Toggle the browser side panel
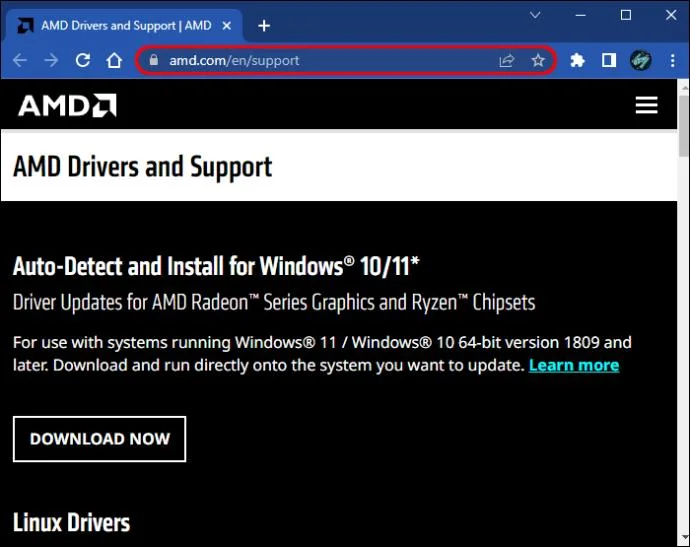 tap(609, 60)
